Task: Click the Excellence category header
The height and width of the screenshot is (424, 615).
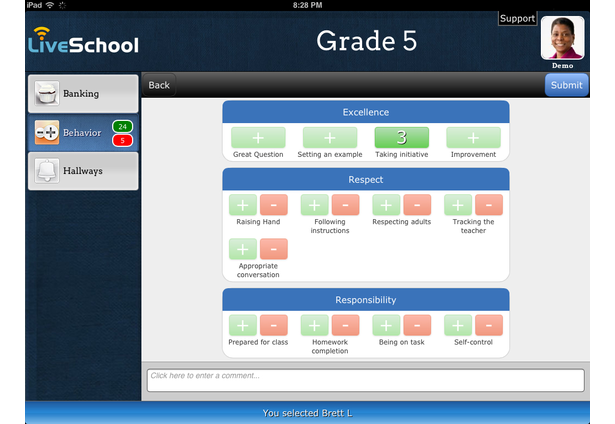Action: 366,112
